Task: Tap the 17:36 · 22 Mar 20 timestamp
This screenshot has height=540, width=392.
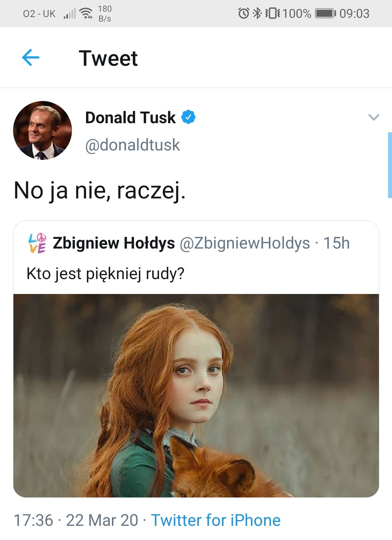Action: (x=76, y=520)
